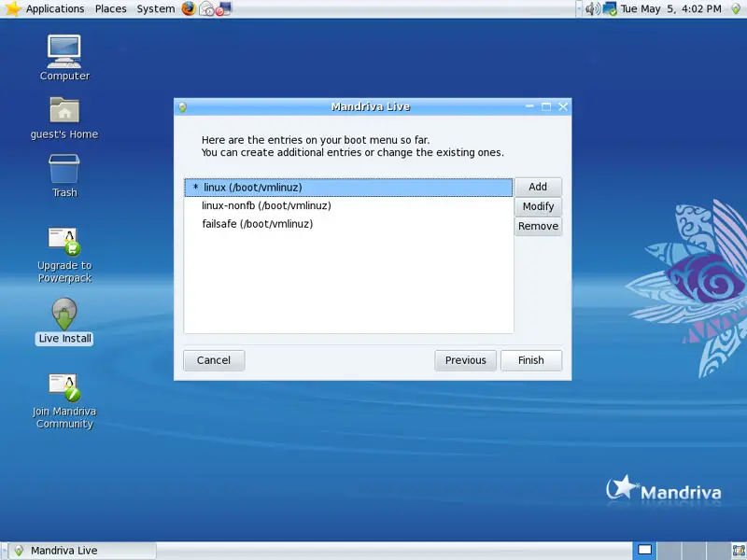
Task: Open the green indicator icon at panel right end
Action: (736, 8)
